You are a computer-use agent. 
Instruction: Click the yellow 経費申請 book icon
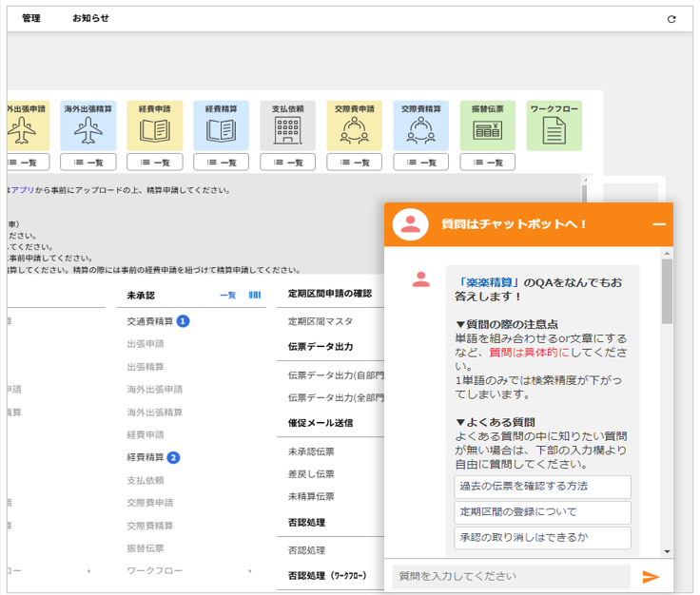click(x=155, y=130)
